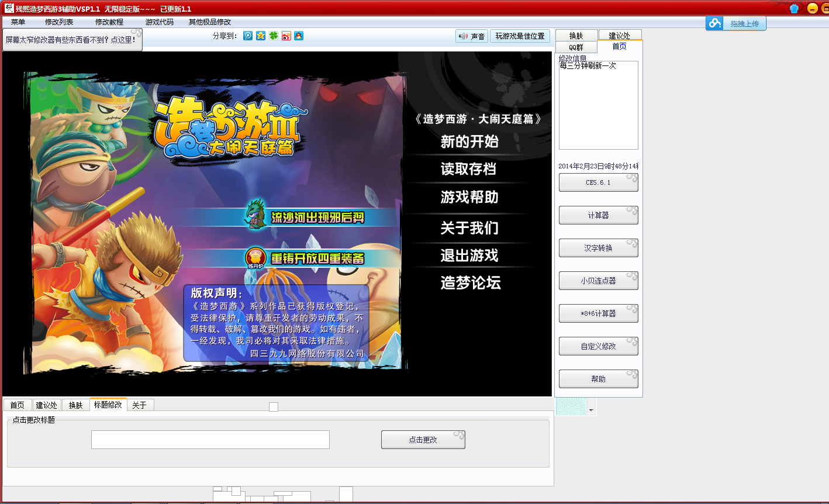Click the 点击更改标题 group label
The image size is (829, 504).
(34, 420)
